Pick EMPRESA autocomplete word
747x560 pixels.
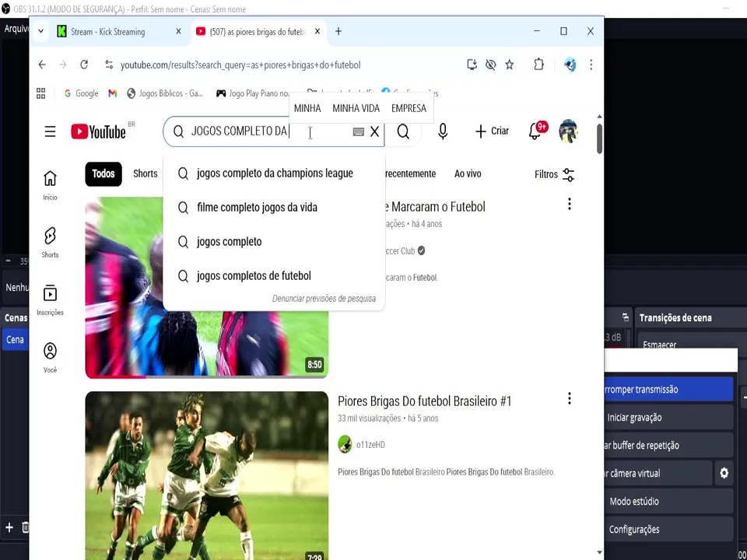pyautogui.click(x=409, y=108)
